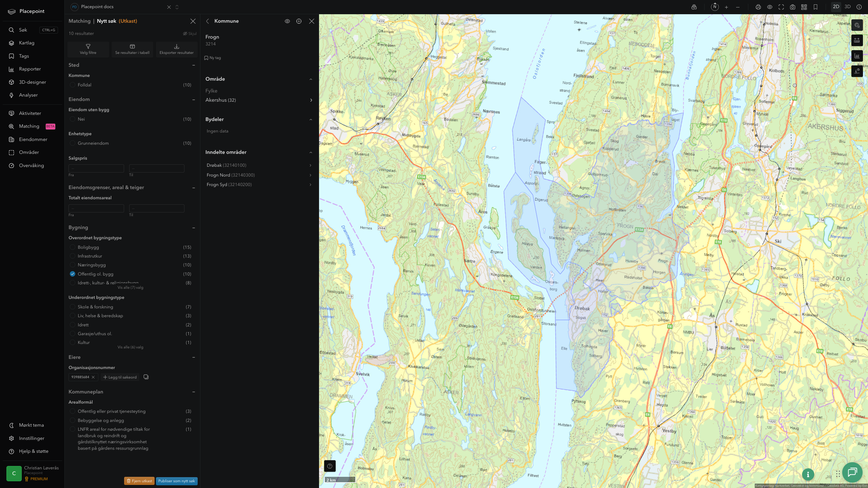Image resolution: width=868 pixels, height=488 pixels.
Task: Click Fjern utkast button
Action: [x=139, y=481]
